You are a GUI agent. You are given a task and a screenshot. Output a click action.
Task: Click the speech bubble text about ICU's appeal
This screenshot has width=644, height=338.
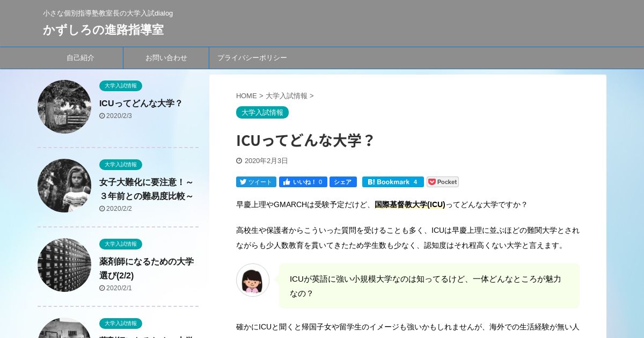(x=426, y=286)
